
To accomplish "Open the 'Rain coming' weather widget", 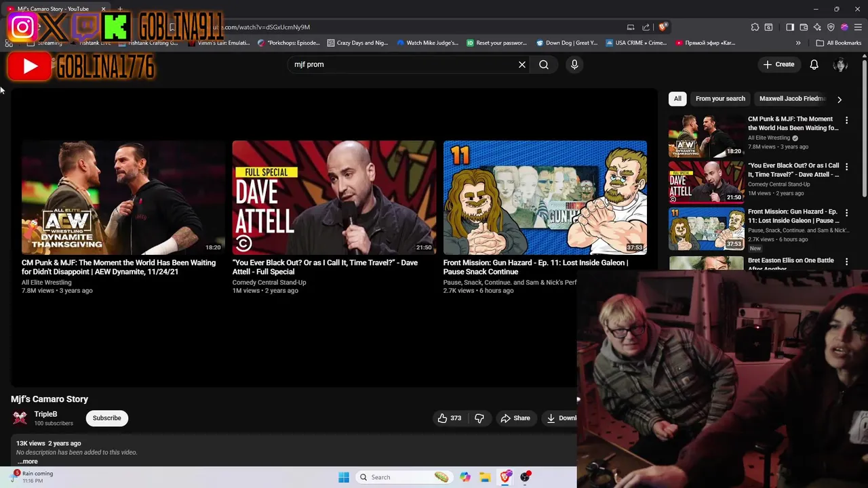I will click(33, 477).
